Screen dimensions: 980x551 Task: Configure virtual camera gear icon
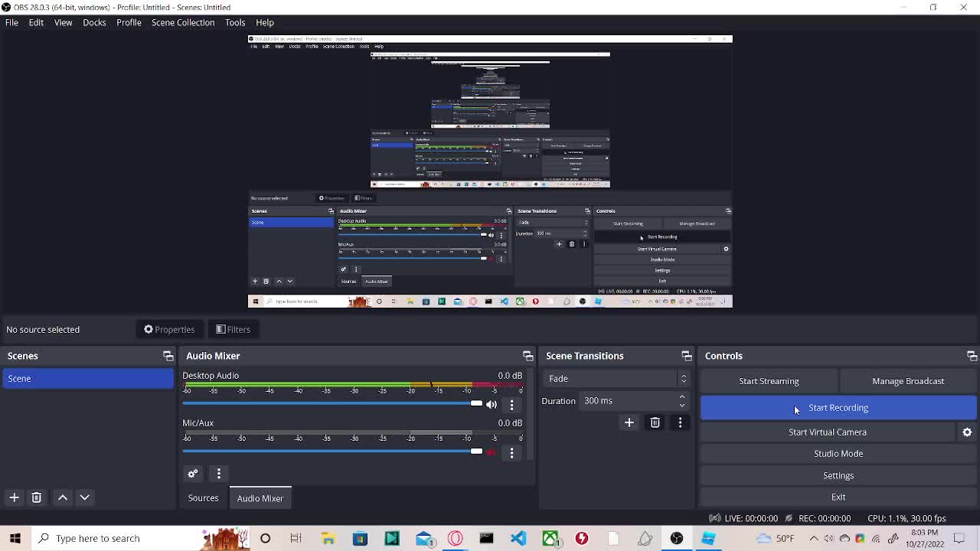[x=967, y=432]
